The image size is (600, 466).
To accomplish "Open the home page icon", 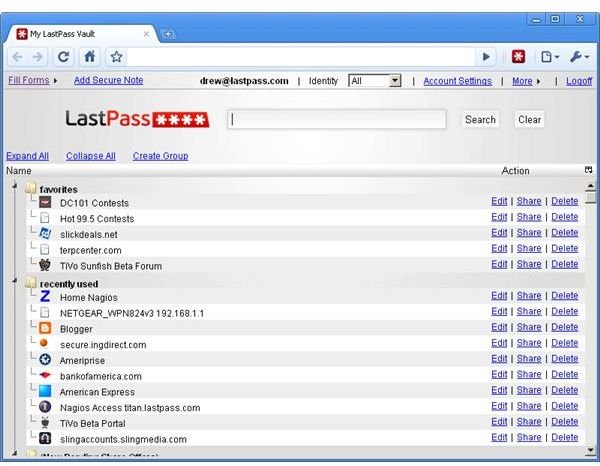I will pyautogui.click(x=90, y=57).
